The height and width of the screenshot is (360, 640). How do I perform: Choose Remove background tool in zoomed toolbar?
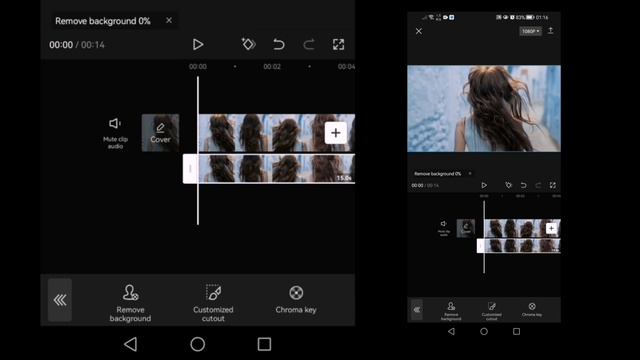pos(130,303)
